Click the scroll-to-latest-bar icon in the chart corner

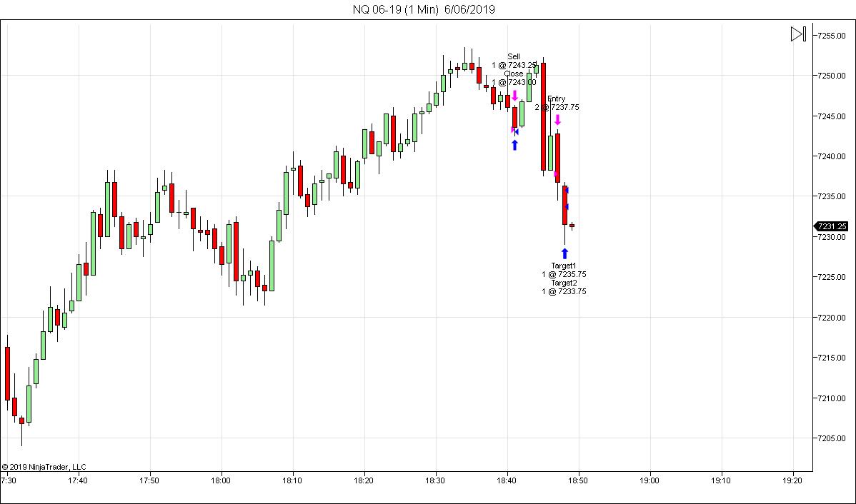(x=798, y=34)
